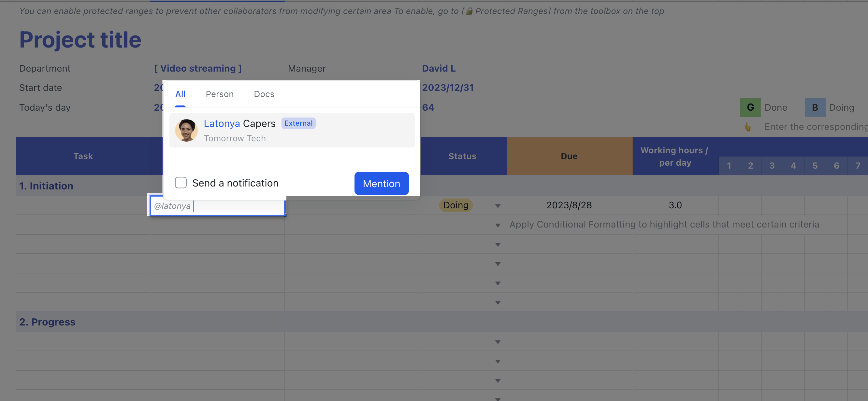Click the @latonya mention input field
The image size is (868, 401).
pyautogui.click(x=217, y=206)
